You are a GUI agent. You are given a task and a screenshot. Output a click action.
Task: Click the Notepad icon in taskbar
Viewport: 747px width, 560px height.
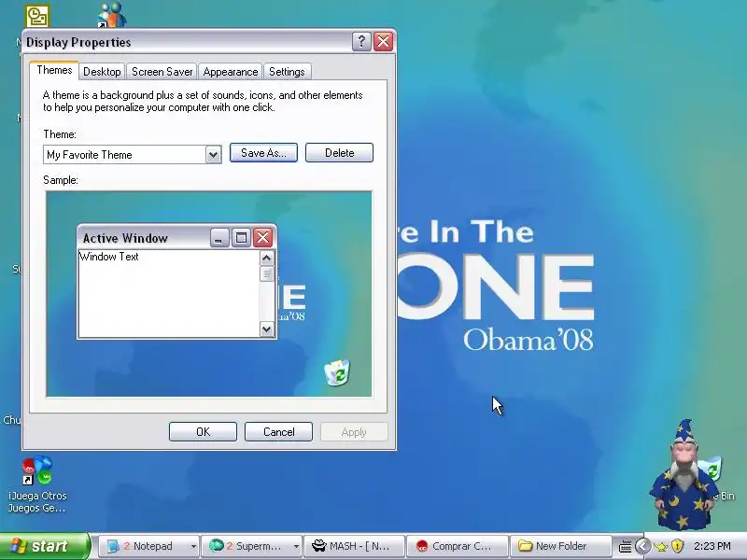coord(113,546)
